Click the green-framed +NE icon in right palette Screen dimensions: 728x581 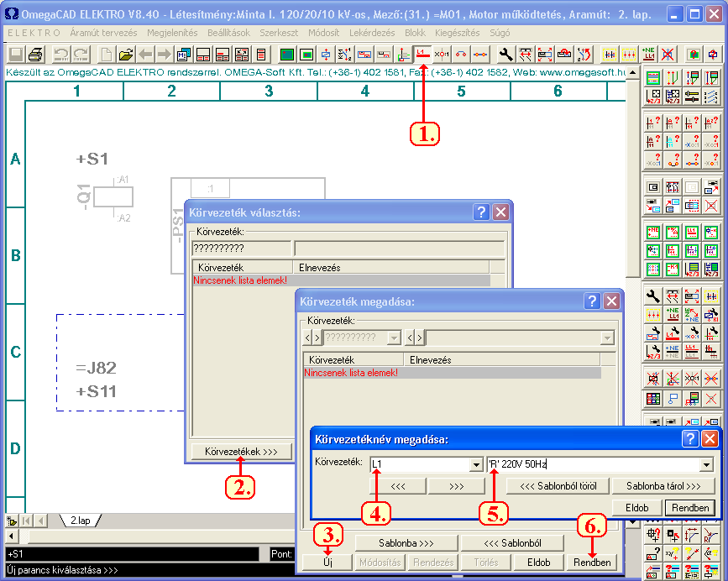(x=652, y=232)
